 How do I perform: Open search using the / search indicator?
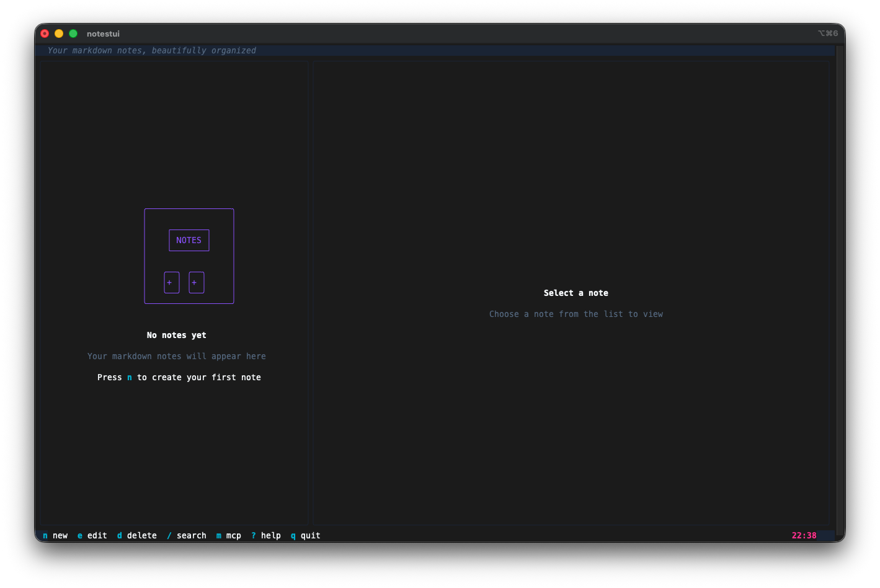click(x=186, y=535)
